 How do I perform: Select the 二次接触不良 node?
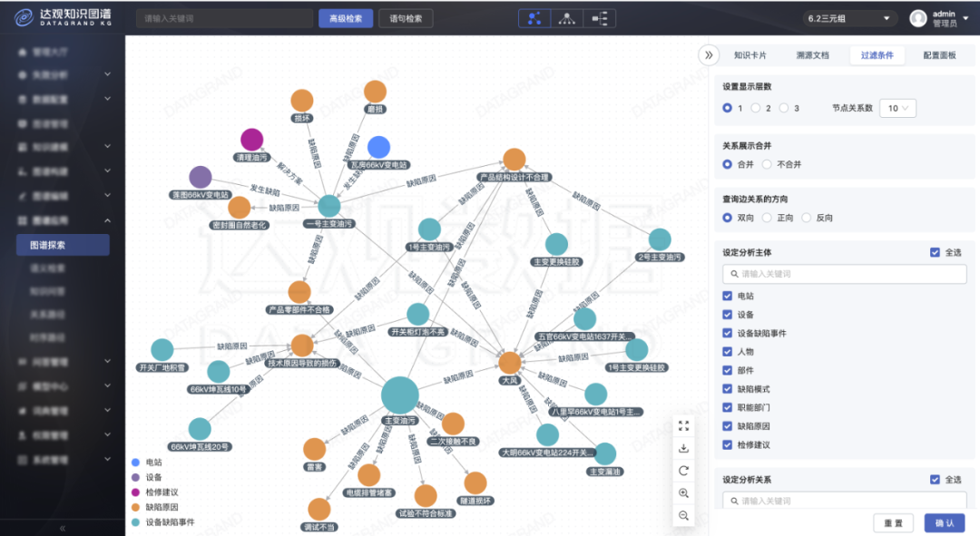(453, 424)
